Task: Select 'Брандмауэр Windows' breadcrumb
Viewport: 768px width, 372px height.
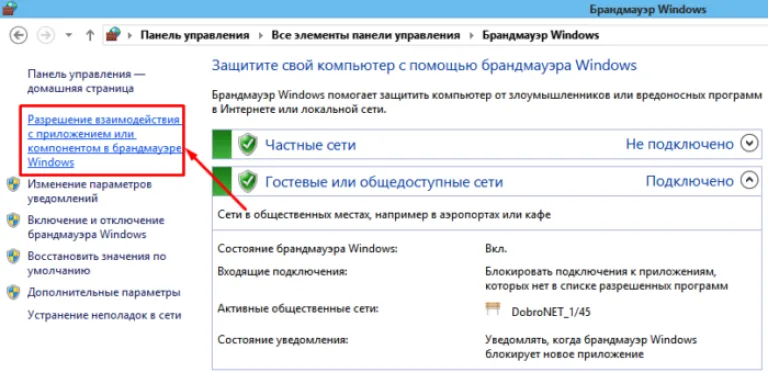Action: (x=541, y=35)
